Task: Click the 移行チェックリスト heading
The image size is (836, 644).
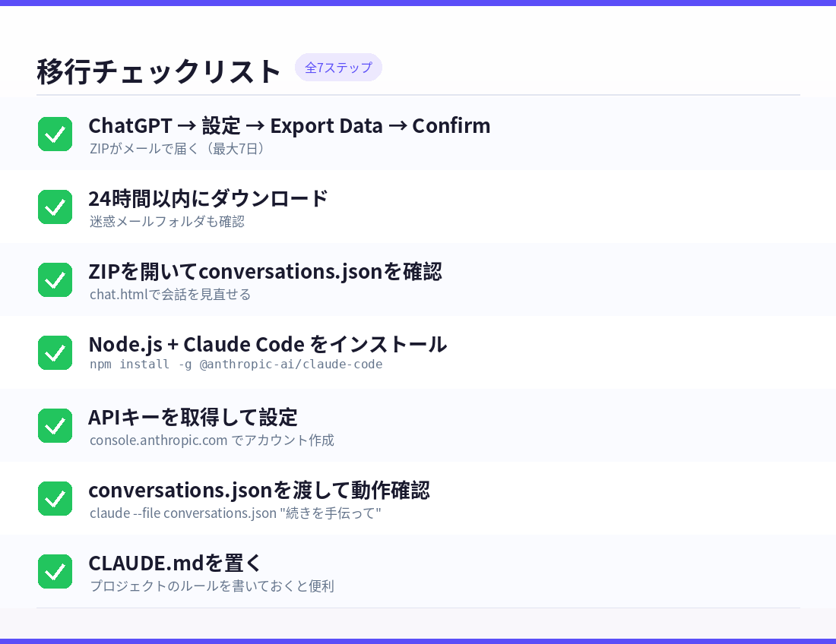Action: click(158, 71)
